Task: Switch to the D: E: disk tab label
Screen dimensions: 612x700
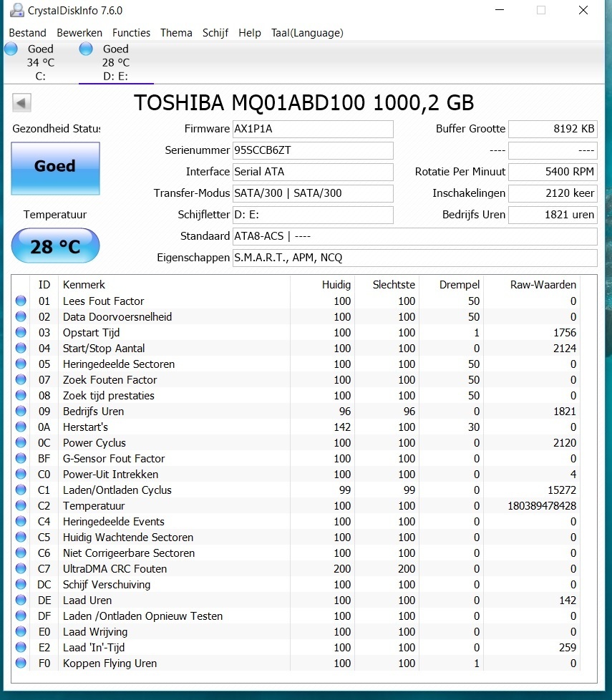Action: click(116, 77)
